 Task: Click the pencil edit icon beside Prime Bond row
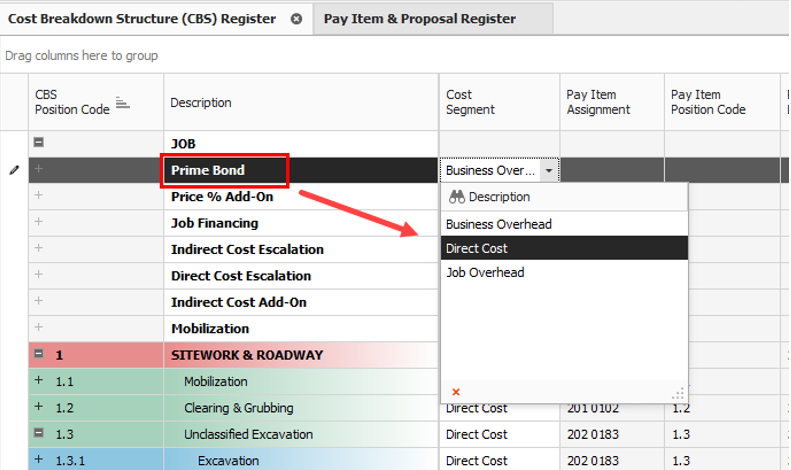click(14, 170)
